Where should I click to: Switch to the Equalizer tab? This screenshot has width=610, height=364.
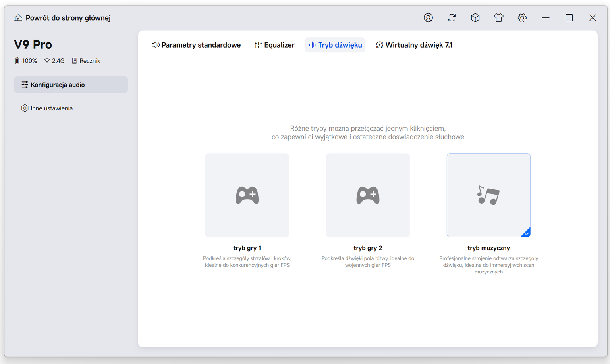click(x=274, y=45)
